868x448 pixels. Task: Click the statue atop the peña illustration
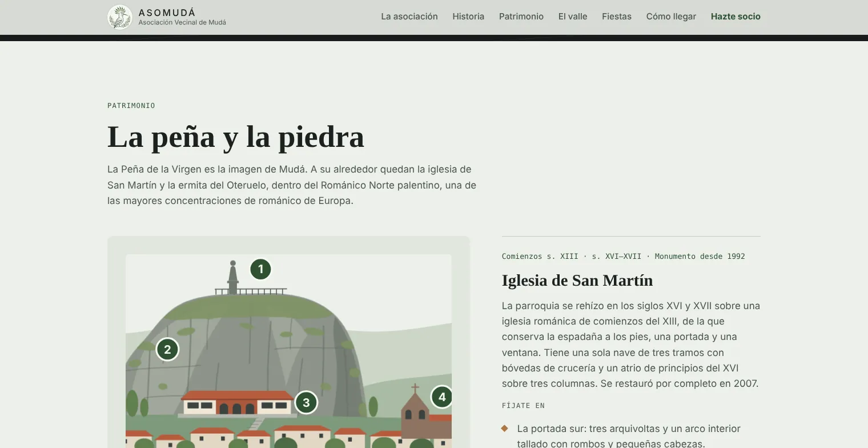[x=232, y=278]
